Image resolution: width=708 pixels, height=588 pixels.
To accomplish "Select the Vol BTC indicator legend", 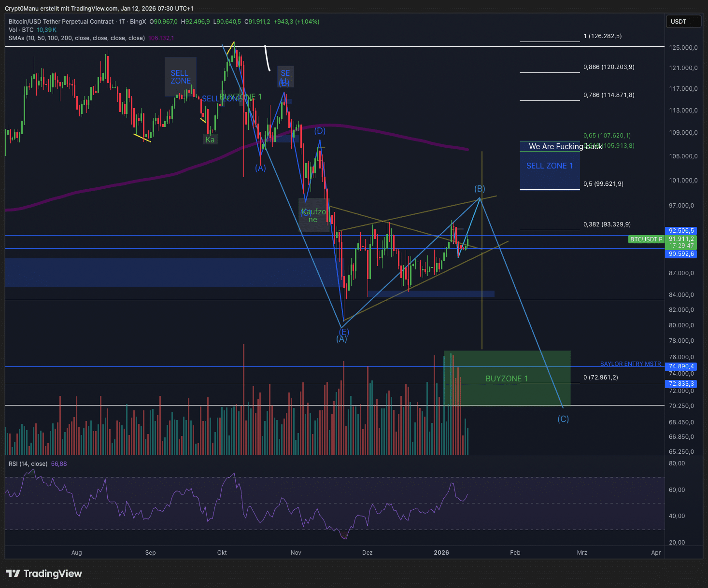I will [x=21, y=30].
